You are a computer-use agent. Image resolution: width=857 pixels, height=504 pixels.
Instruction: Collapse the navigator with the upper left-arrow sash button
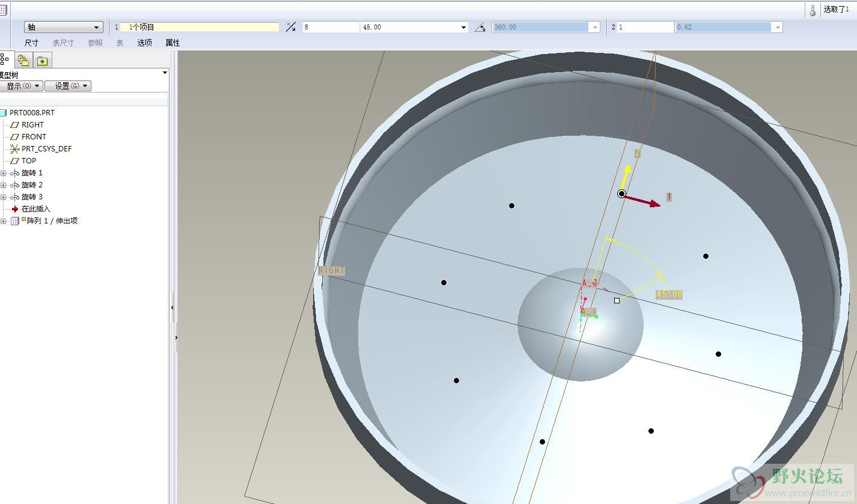[x=173, y=307]
